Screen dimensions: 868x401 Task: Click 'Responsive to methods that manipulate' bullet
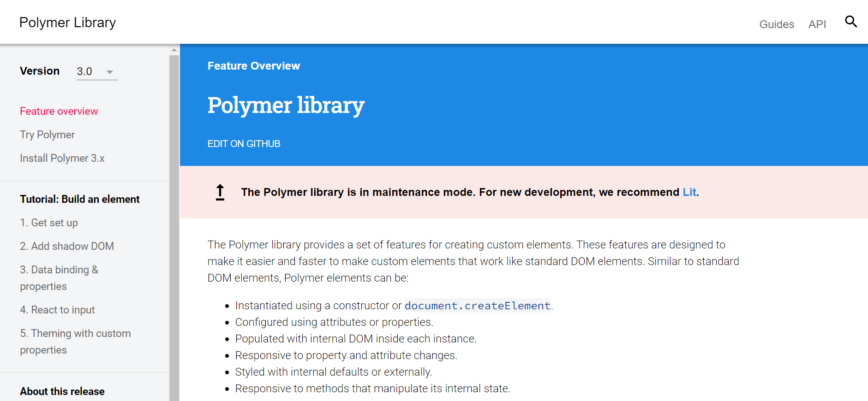coord(373,389)
